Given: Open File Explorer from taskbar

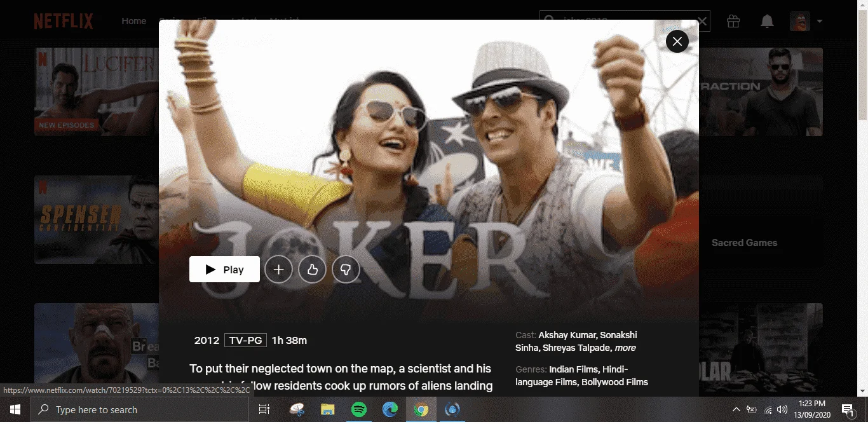Looking at the screenshot, I should pos(327,410).
